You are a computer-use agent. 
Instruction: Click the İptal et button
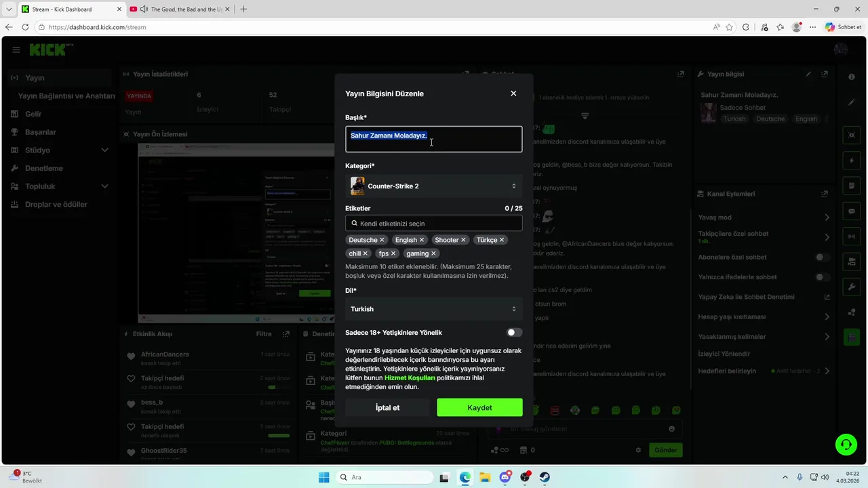coord(387,407)
